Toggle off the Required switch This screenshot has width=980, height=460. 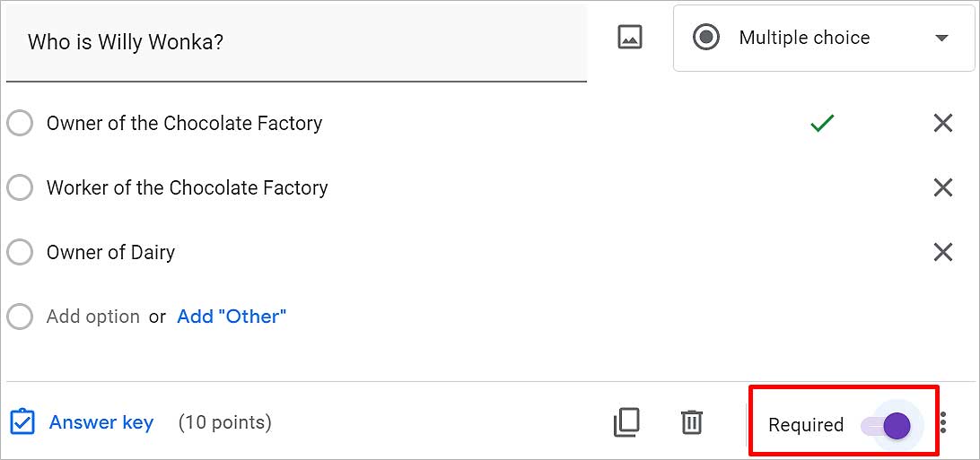(x=887, y=426)
